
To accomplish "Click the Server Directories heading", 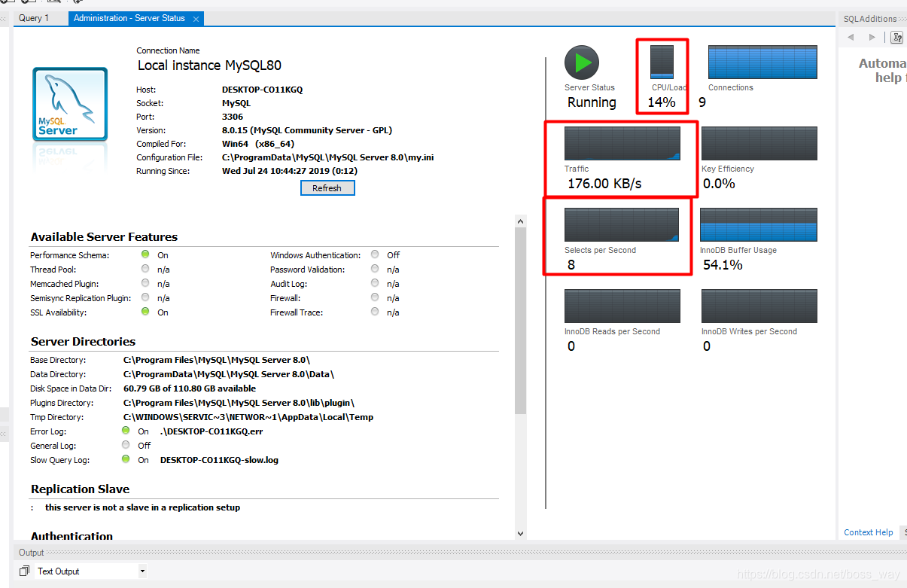I will (x=83, y=342).
